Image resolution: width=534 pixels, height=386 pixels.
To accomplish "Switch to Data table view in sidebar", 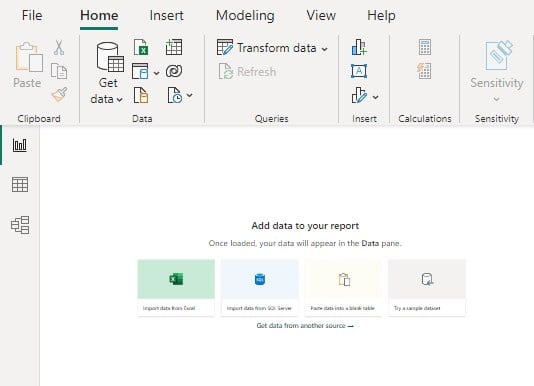I will pyautogui.click(x=20, y=185).
